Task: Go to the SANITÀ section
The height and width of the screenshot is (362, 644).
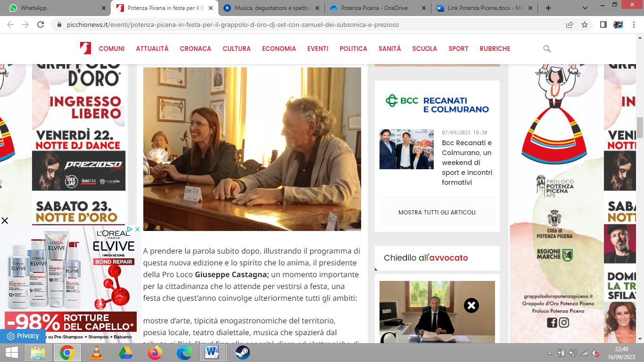Action: [390, 49]
